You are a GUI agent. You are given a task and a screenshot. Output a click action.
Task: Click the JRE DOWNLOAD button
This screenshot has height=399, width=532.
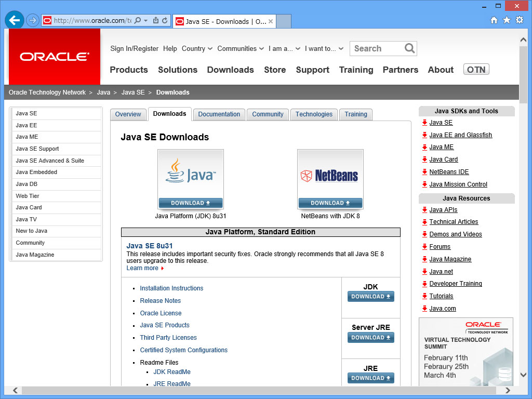pos(371,378)
